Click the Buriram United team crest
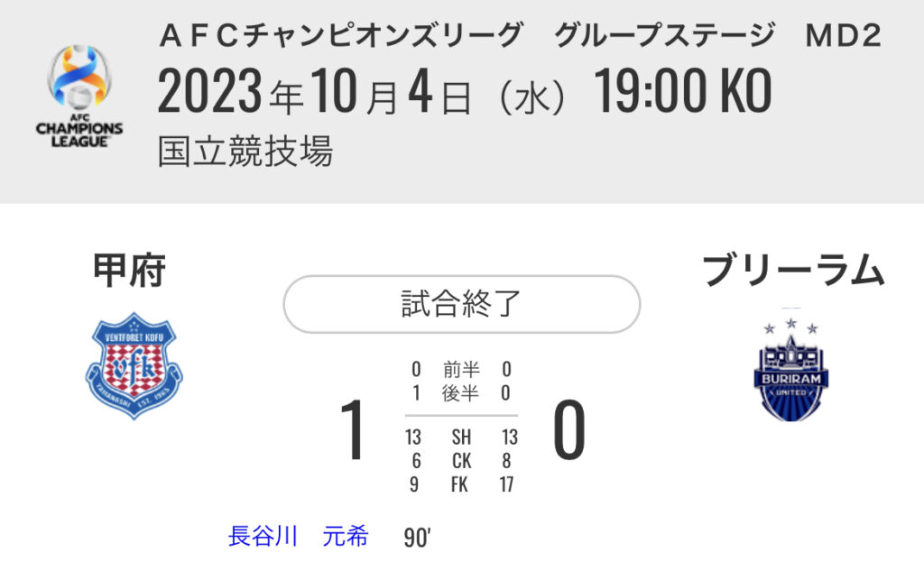This screenshot has width=924, height=562. pos(790,369)
